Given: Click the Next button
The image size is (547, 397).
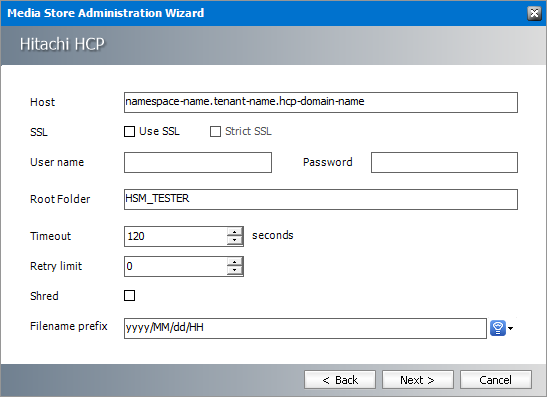Looking at the screenshot, I should (418, 380).
